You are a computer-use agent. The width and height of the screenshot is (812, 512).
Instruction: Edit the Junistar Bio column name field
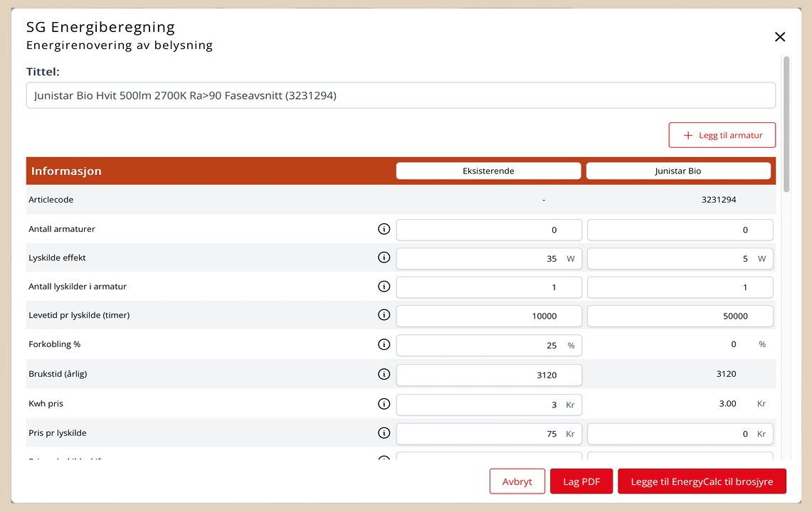pos(678,171)
